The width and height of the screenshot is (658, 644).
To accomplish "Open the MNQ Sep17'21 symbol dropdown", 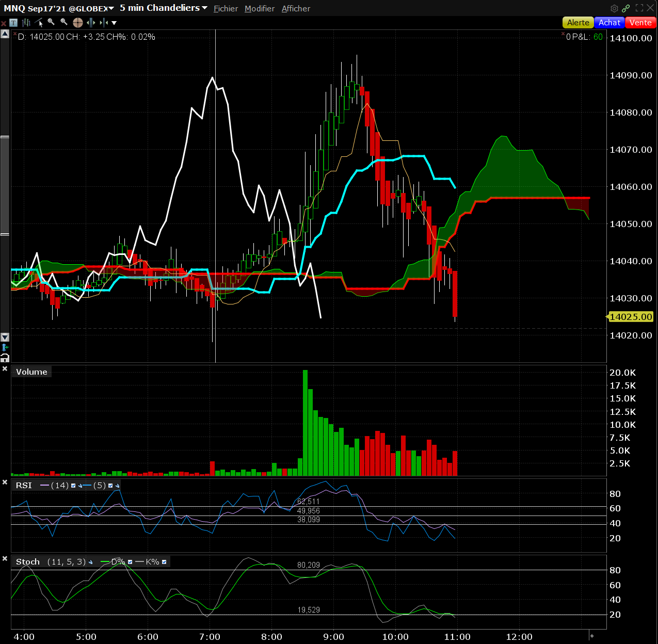I will (x=111, y=8).
